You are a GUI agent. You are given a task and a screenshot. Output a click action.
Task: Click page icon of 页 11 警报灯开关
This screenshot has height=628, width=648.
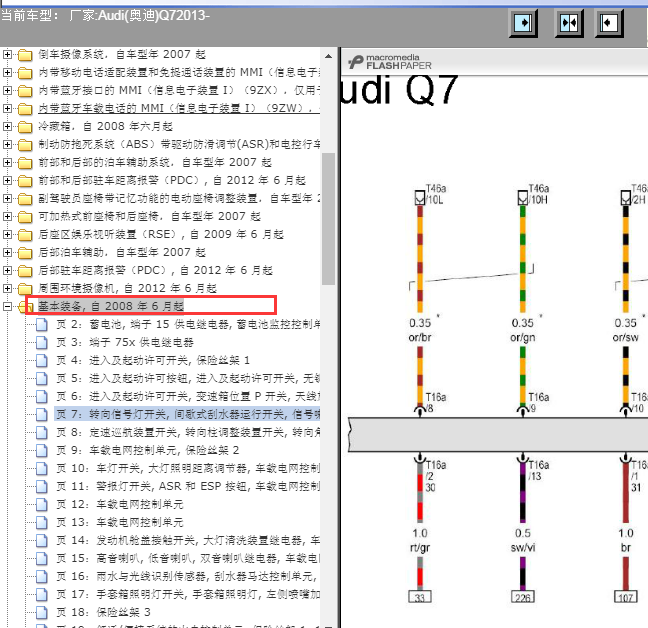pyautogui.click(x=42, y=486)
